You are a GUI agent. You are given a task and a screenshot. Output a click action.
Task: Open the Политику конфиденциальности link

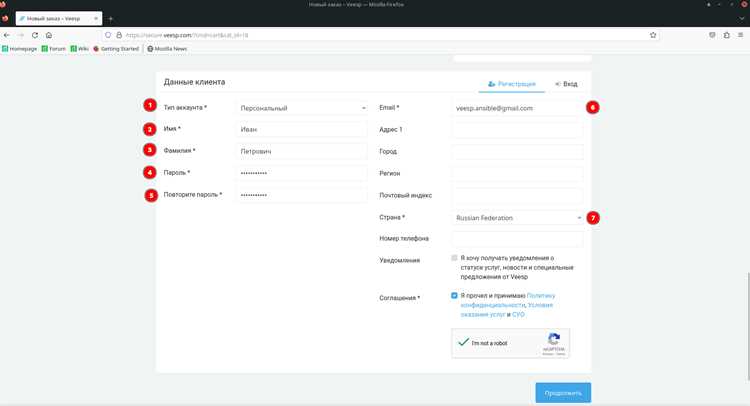507,300
